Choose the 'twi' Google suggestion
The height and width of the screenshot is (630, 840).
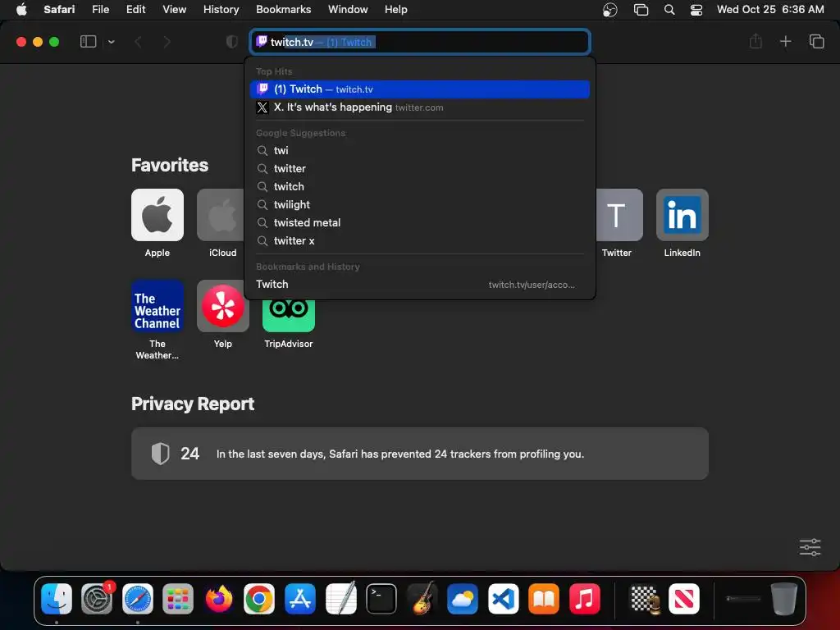420,151
